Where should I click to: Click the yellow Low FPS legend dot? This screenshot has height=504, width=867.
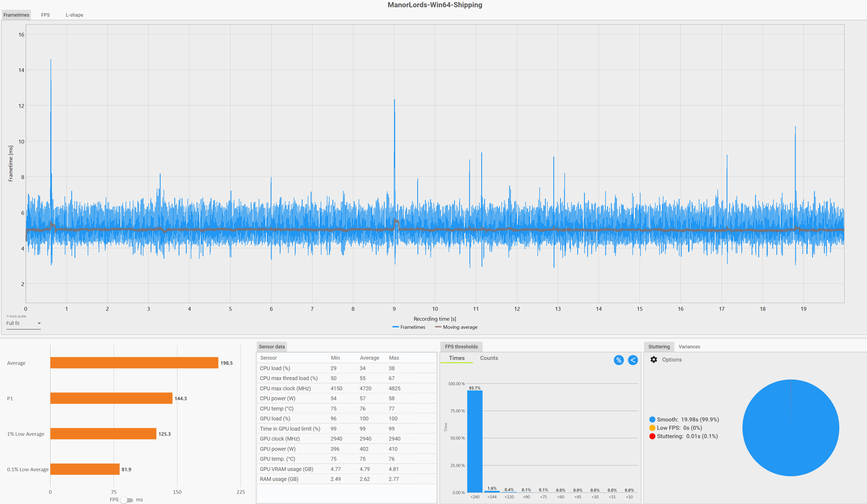point(652,428)
